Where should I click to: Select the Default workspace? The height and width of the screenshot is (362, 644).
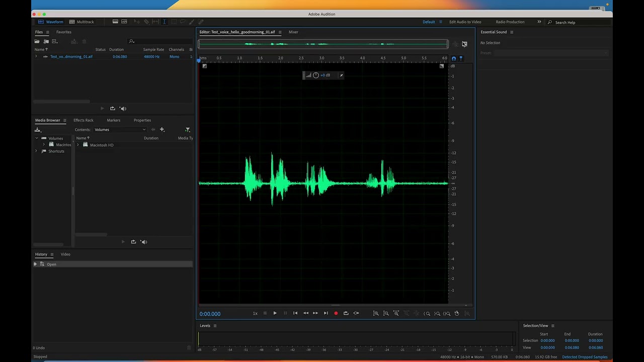(429, 22)
